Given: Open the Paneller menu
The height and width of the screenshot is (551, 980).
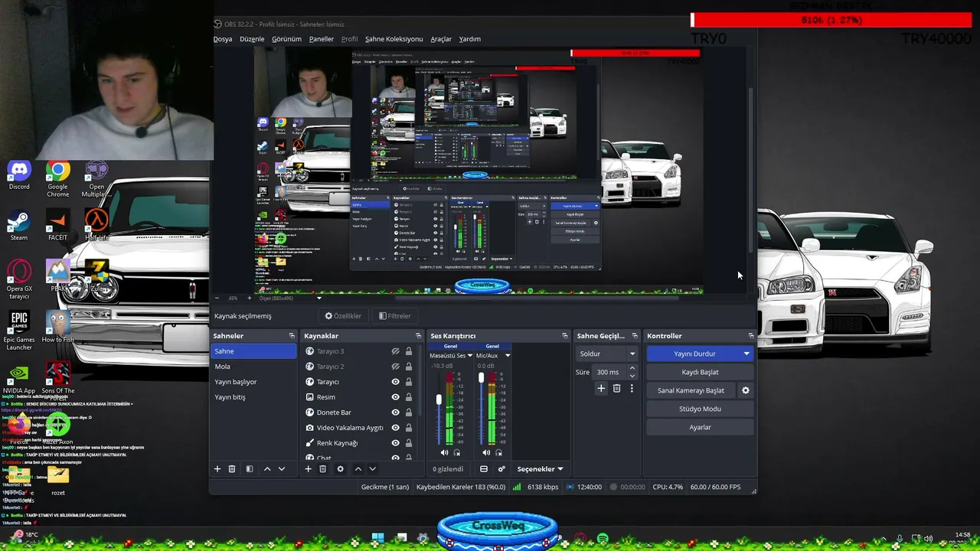Looking at the screenshot, I should [x=322, y=39].
